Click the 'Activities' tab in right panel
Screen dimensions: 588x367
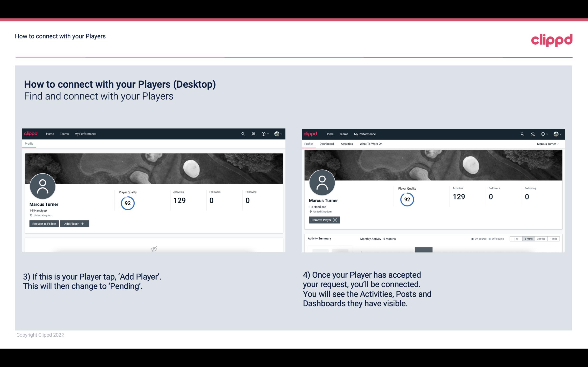347,144
